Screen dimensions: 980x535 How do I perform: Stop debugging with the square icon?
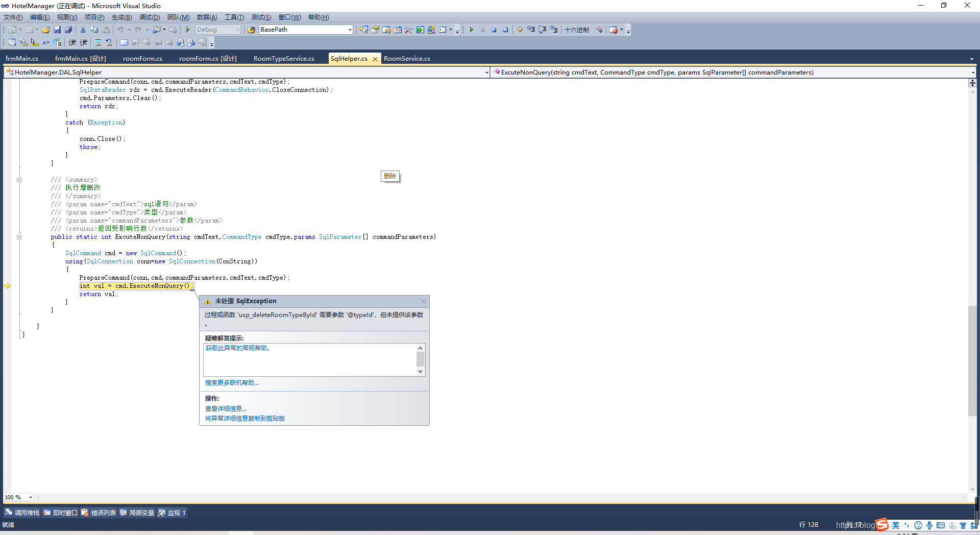tap(494, 30)
